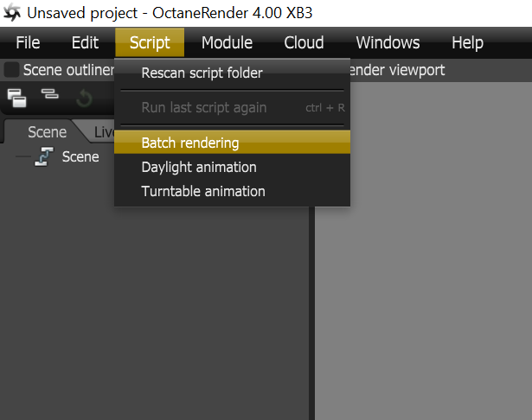Toggle the Scene outliner panel checkbox
The height and width of the screenshot is (420, 532).
click(x=11, y=70)
